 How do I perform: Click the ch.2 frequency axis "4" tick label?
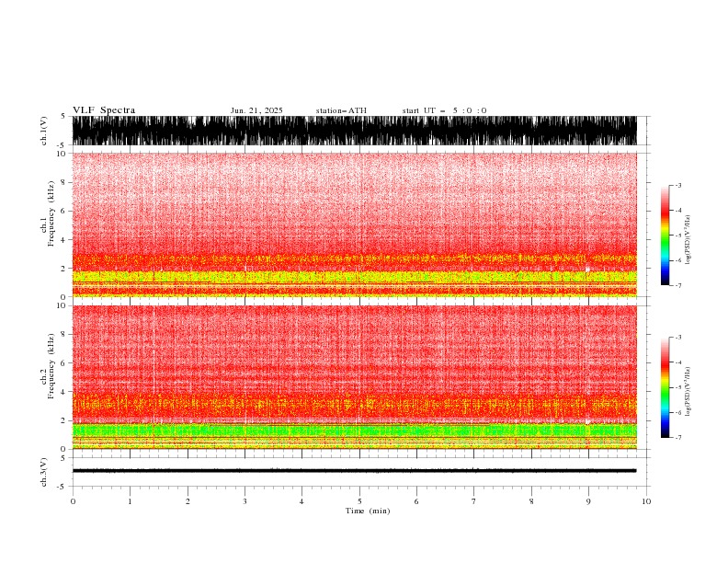(x=64, y=392)
